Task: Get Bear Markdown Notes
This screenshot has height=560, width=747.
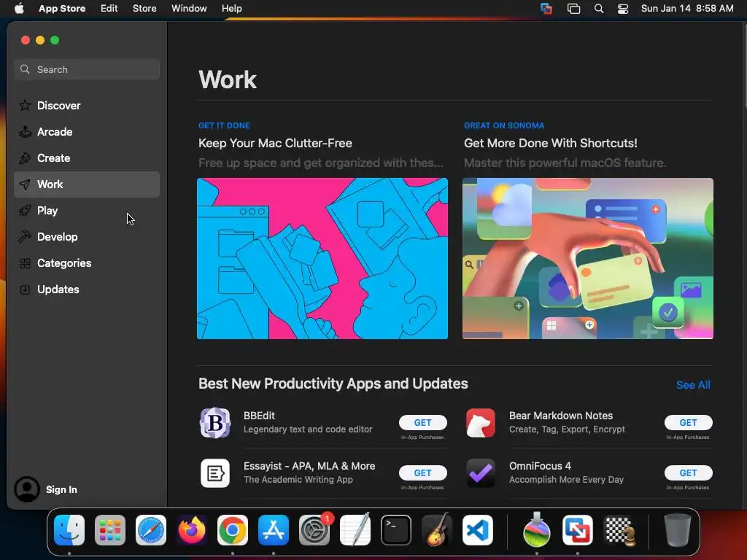Action: [x=688, y=422]
